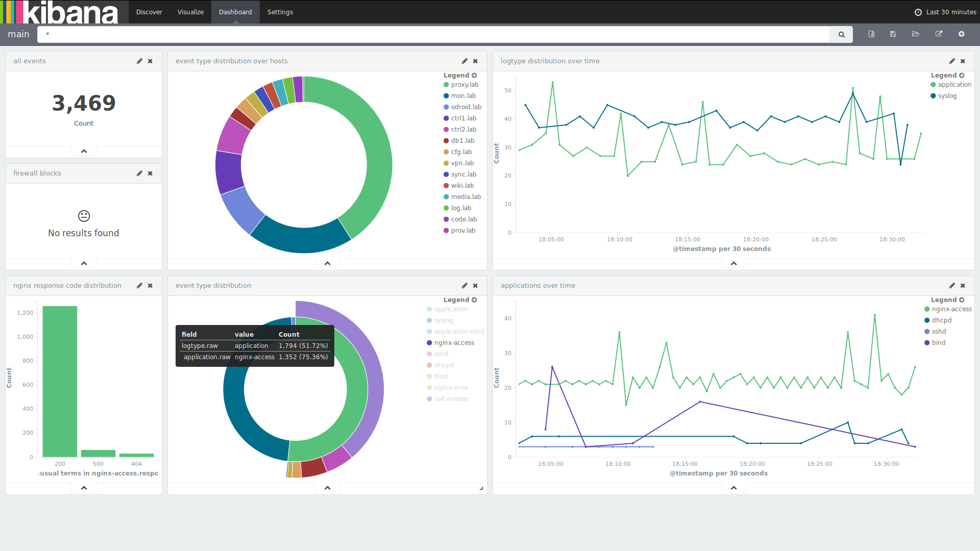Screen dimensions: 980x551
Task: Toggle the dhcpd series in applications legend
Action: coord(941,320)
